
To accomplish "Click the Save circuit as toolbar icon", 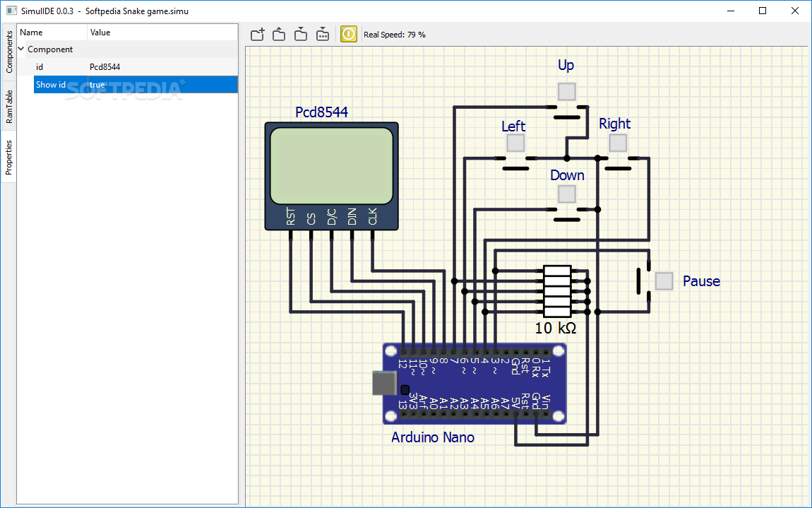I will click(x=323, y=34).
